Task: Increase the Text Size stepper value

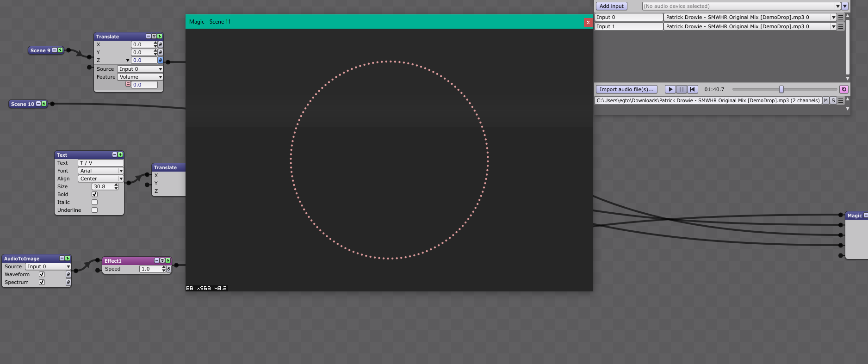Action: 116,185
